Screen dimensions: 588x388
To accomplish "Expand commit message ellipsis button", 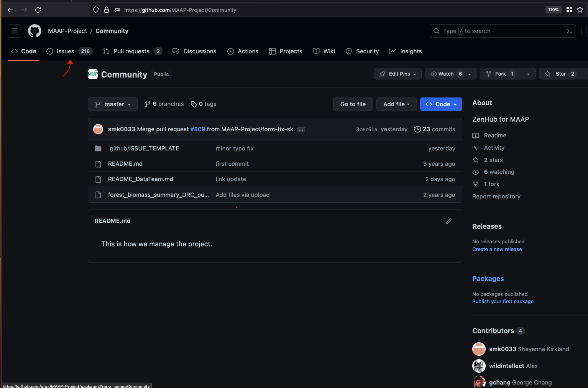I will pyautogui.click(x=301, y=130).
